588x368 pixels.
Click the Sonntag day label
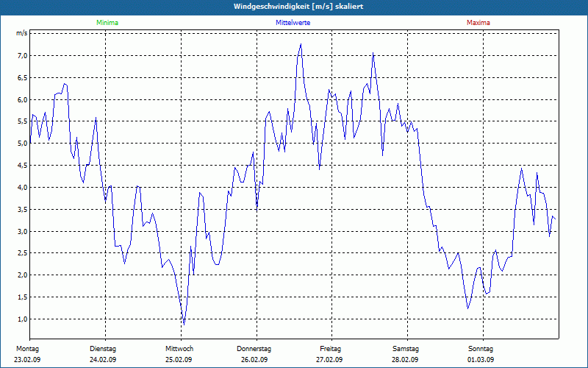pos(481,349)
